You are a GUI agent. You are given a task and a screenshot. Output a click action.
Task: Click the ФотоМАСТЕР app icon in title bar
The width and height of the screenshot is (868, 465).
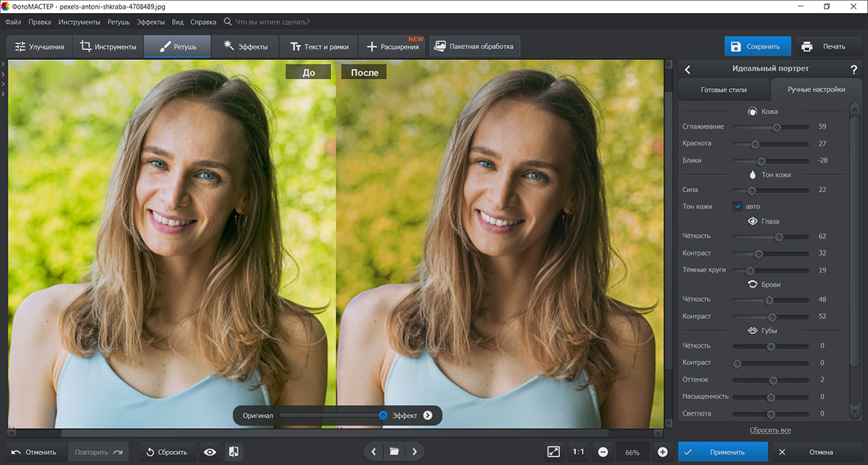click(7, 6)
